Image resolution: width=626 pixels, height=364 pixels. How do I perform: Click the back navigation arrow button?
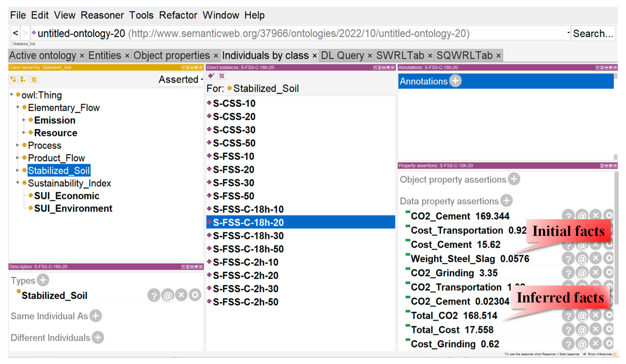[15, 33]
